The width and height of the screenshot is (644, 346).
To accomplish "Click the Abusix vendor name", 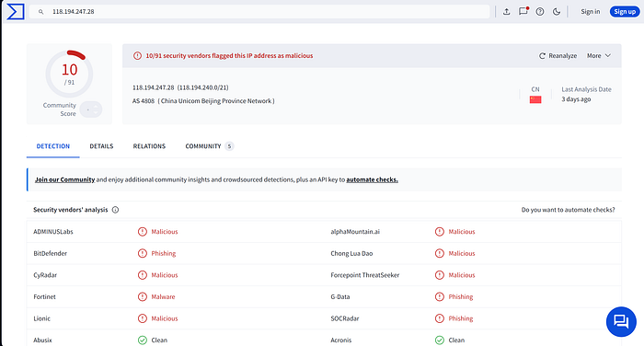I will coord(42,340).
